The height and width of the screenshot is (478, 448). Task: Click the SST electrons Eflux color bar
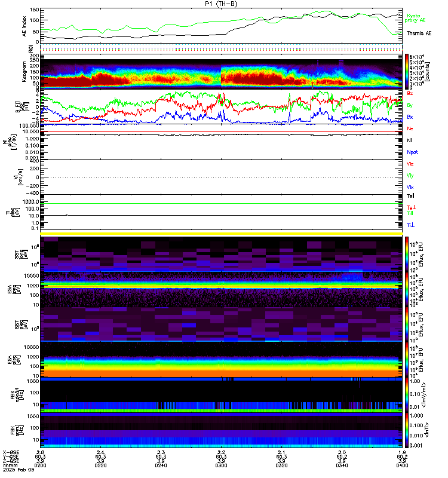click(407, 324)
